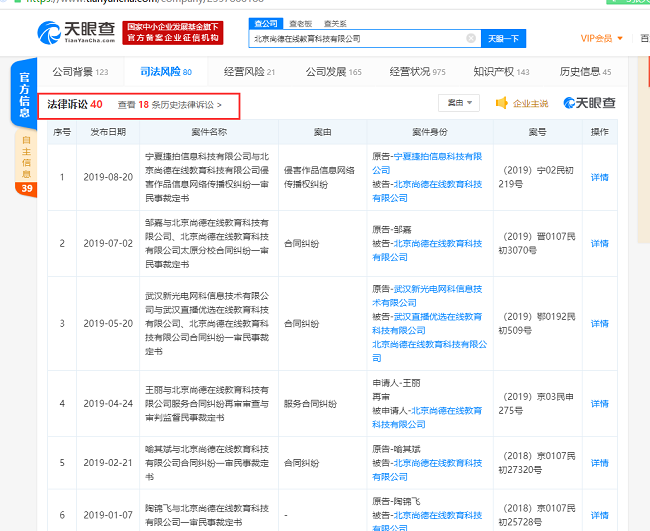This screenshot has height=531, width=650.
Task: Open the 经营风险 tab
Action: click(x=249, y=72)
